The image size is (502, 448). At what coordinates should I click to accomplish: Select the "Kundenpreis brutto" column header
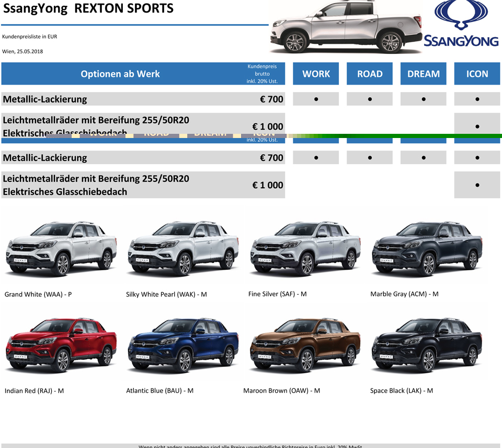pos(262,74)
